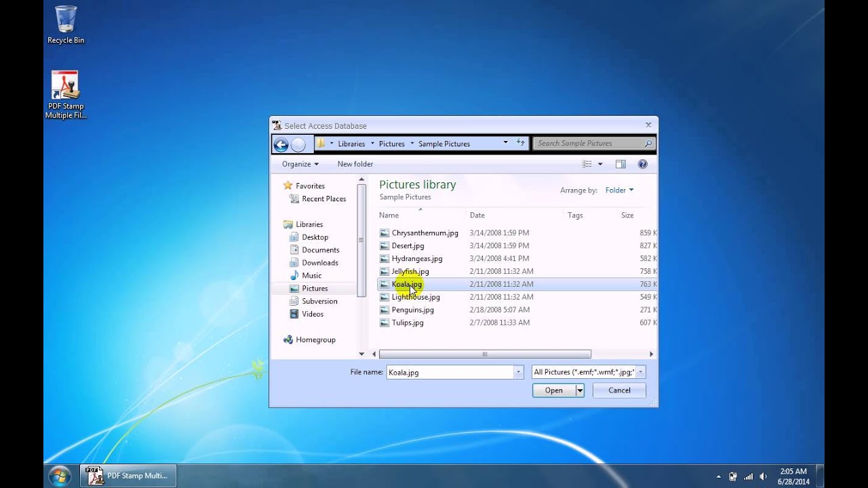868x488 pixels.
Task: Click the Search Sample Pictures box
Action: (x=588, y=143)
